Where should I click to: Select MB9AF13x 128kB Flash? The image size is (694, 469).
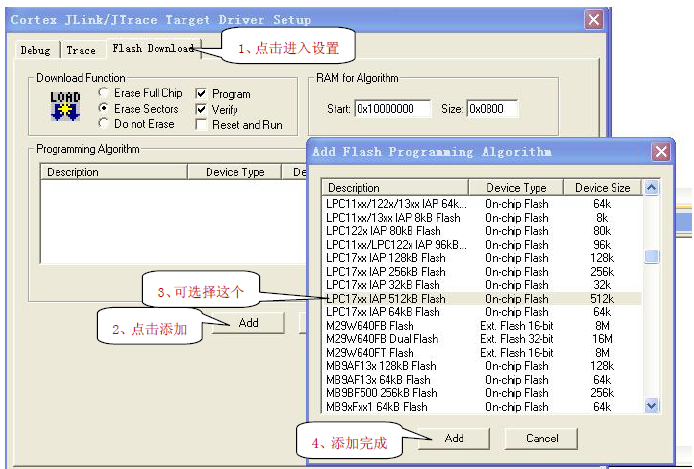click(482, 366)
